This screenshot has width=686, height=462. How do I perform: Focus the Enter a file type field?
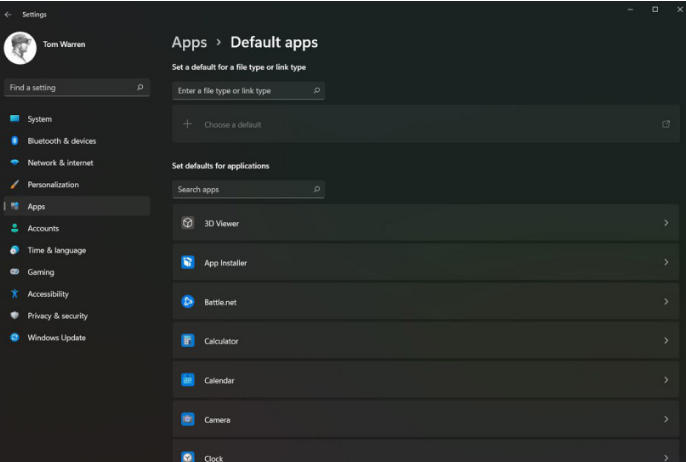(242, 91)
